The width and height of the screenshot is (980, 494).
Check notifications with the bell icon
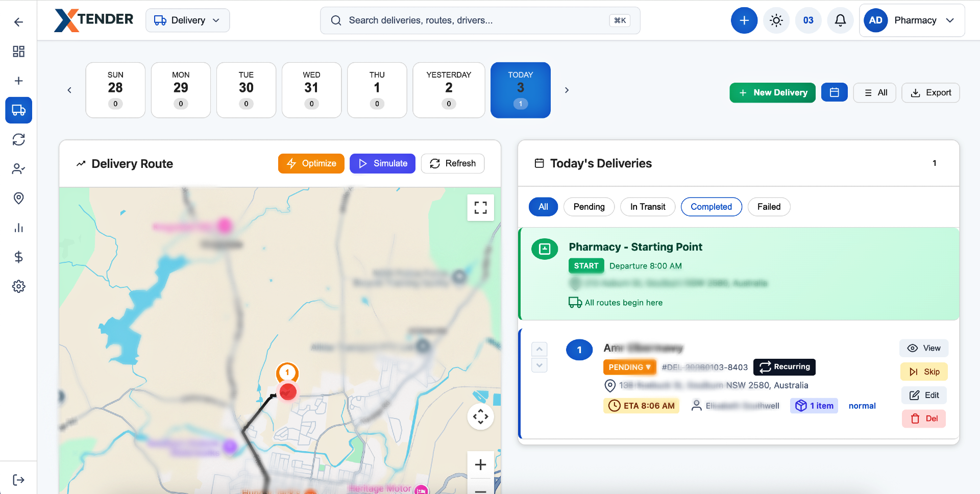(840, 20)
